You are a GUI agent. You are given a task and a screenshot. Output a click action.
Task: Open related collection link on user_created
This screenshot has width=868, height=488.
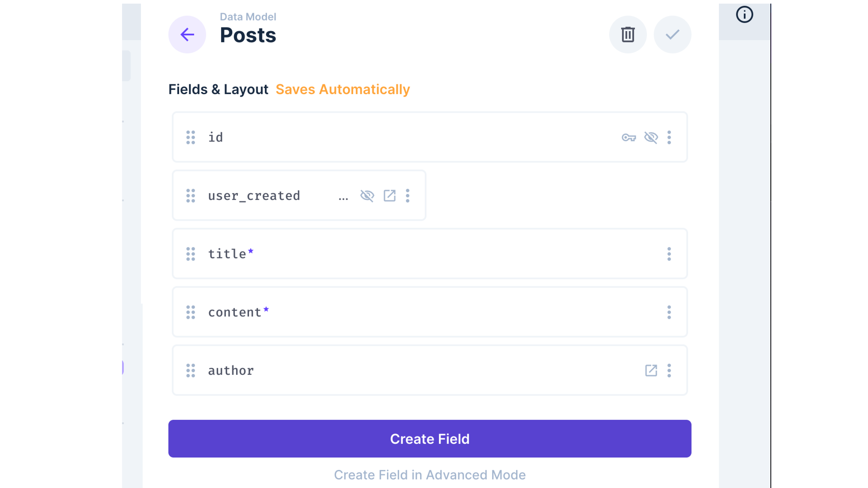pos(389,196)
